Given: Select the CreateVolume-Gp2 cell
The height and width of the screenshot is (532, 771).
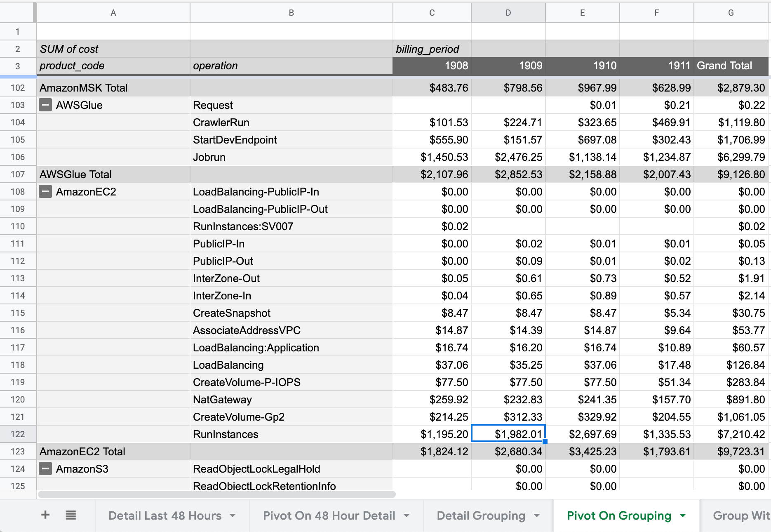Looking at the screenshot, I should pyautogui.click(x=291, y=417).
